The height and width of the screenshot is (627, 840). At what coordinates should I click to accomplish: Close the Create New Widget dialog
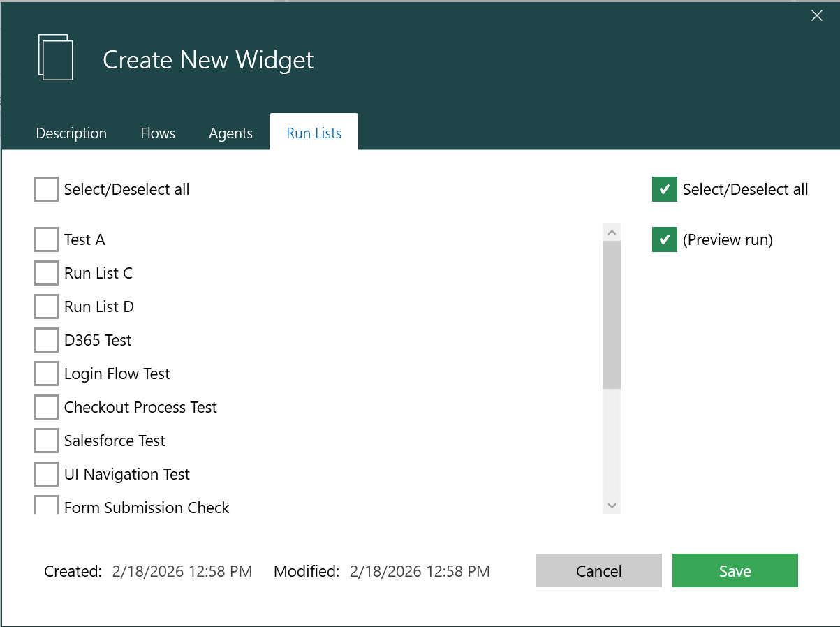[816, 16]
